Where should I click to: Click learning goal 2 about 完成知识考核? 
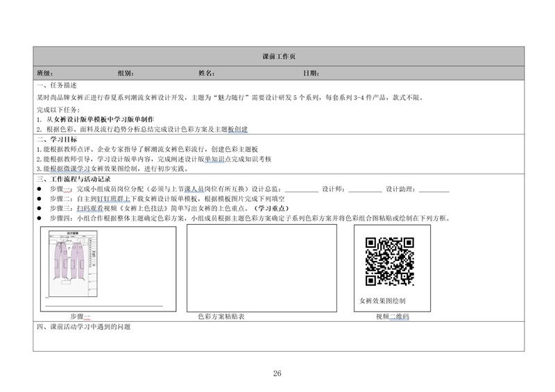point(154,159)
